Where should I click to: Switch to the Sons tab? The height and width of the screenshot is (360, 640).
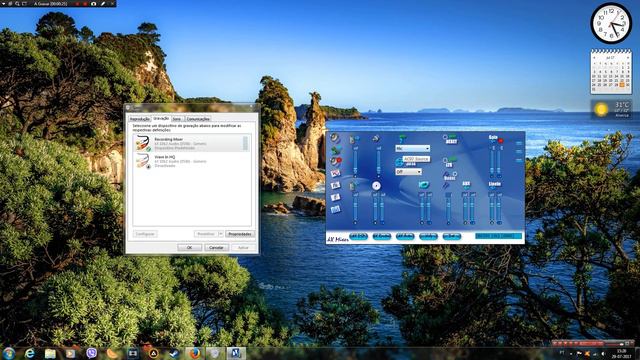(177, 119)
